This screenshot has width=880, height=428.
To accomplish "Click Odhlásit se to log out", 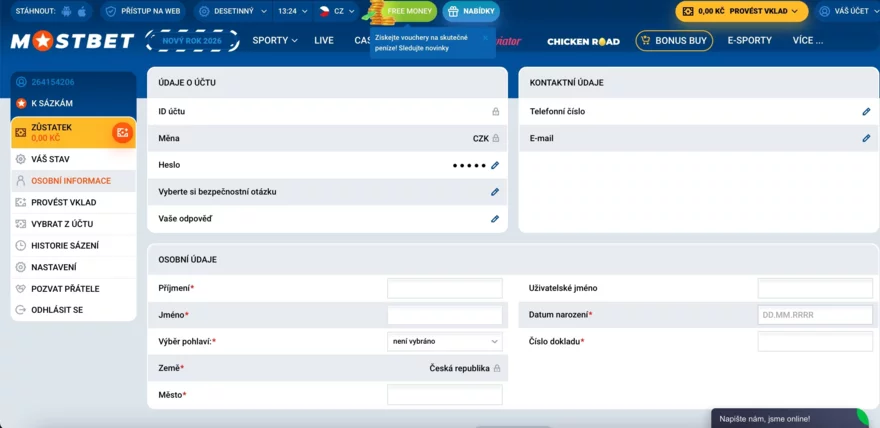I will [x=57, y=310].
